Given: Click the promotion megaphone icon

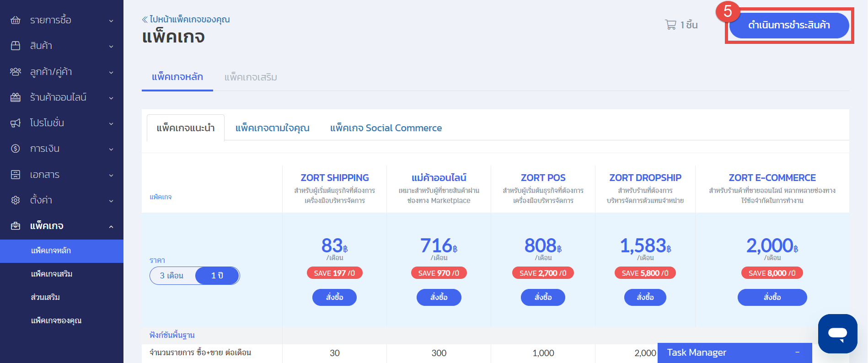Looking at the screenshot, I should click(x=16, y=123).
